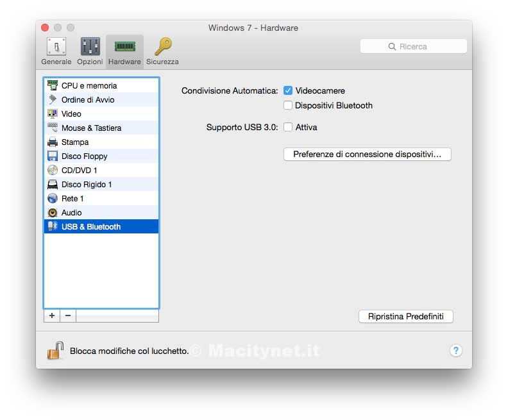508x420 pixels.
Task: Click the magnifier icon in Ricerca field
Action: 392,46
